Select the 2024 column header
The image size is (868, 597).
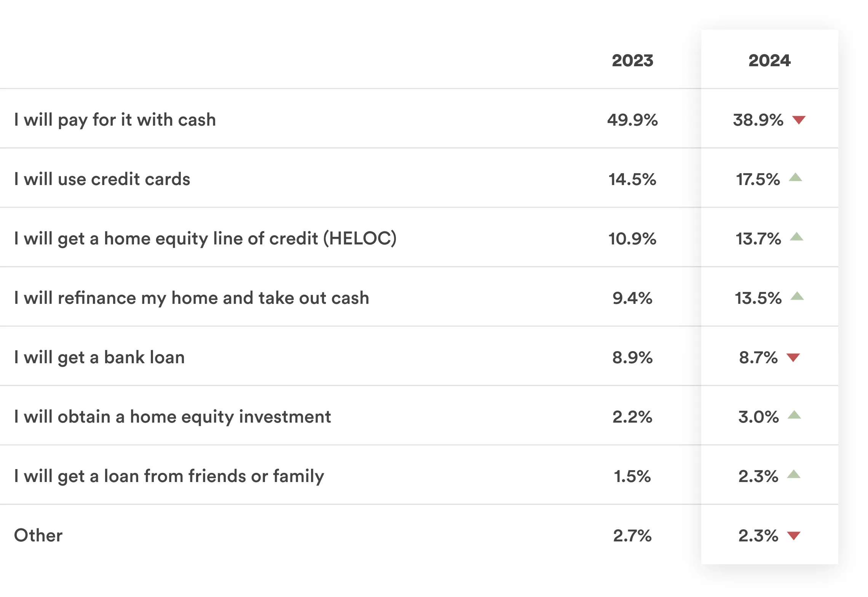coord(769,61)
